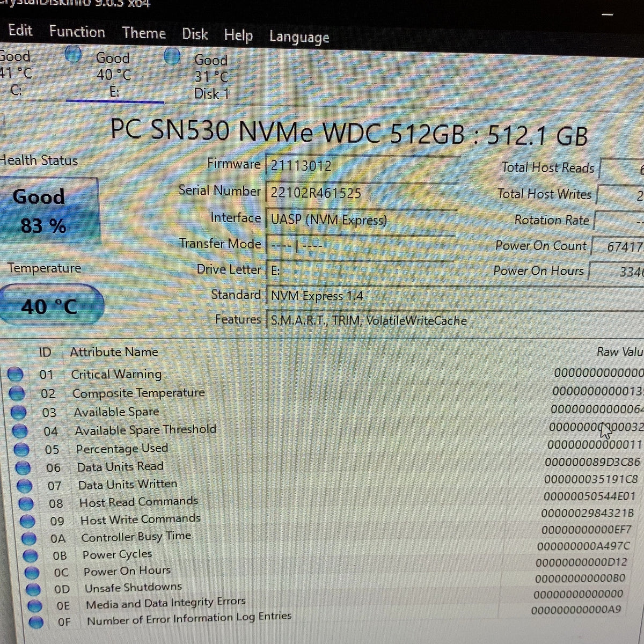Select the Host Read Commands attribute text
Viewport: 644px width, 644px height.
pyautogui.click(x=138, y=502)
